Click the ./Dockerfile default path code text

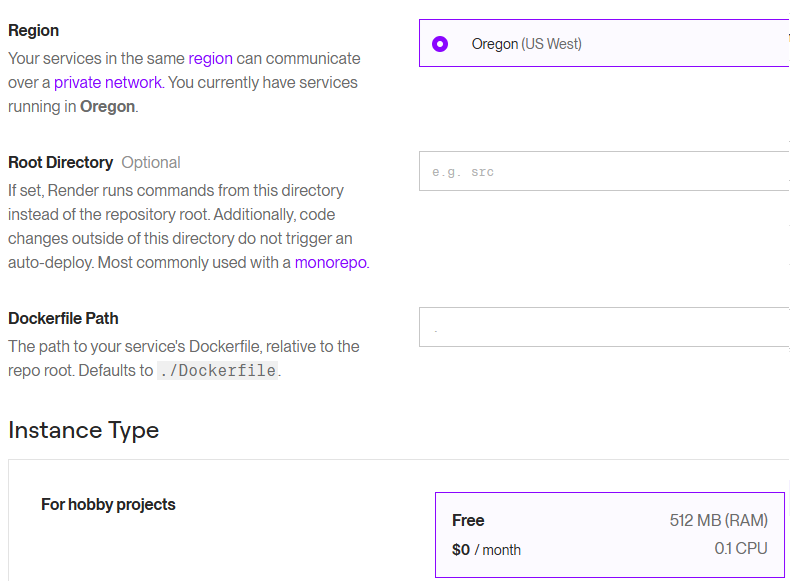click(x=217, y=371)
